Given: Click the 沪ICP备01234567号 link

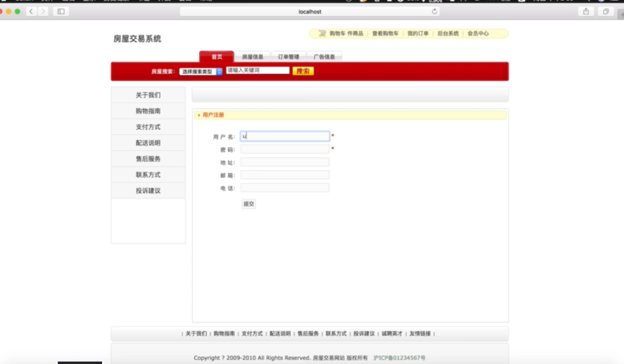Looking at the screenshot, I should click(400, 358).
